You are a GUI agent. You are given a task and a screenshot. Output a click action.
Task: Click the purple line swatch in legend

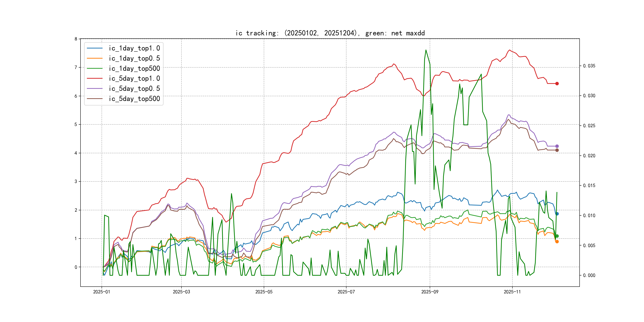tap(95, 88)
